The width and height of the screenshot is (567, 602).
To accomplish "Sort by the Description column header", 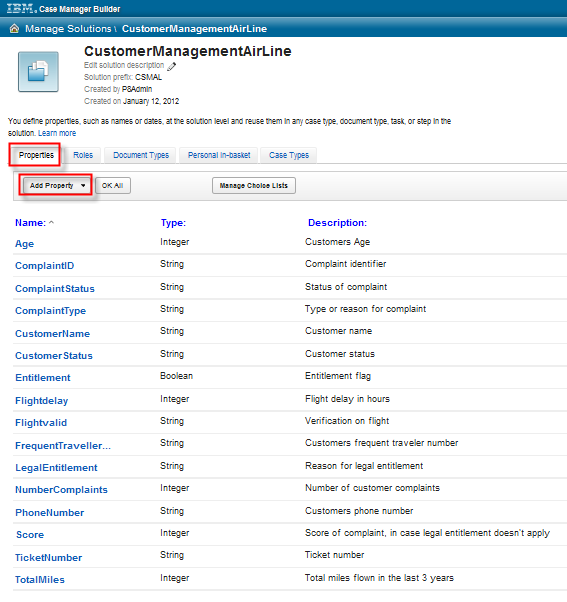I will [x=337, y=223].
